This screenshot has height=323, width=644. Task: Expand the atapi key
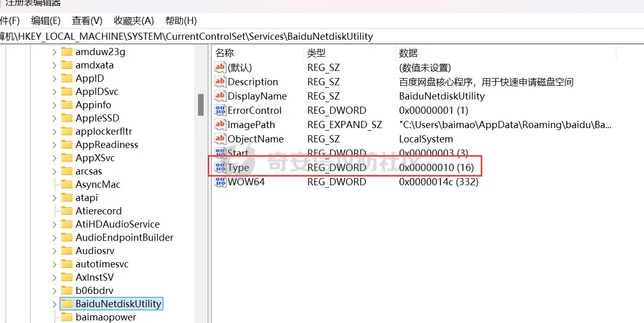(x=54, y=197)
